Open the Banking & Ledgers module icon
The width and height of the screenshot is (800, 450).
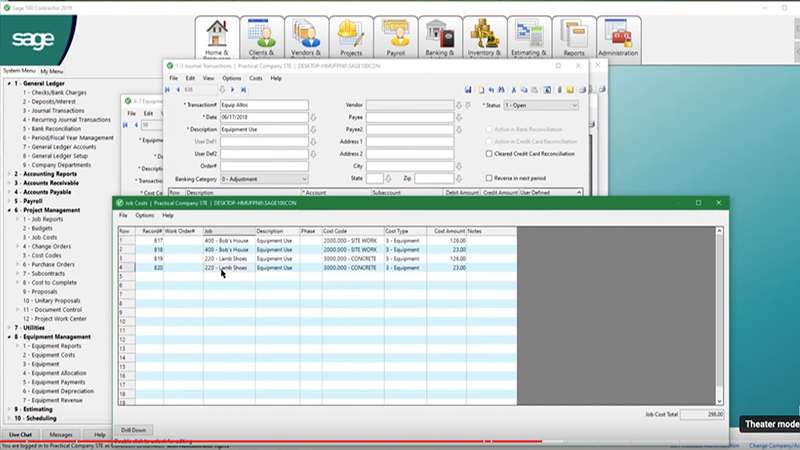(440, 38)
